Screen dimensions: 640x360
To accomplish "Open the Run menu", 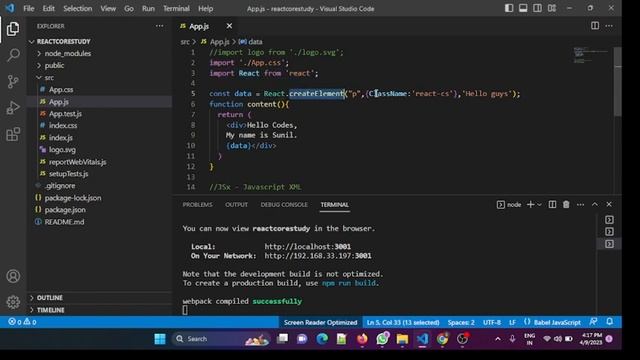I will (x=148, y=8).
